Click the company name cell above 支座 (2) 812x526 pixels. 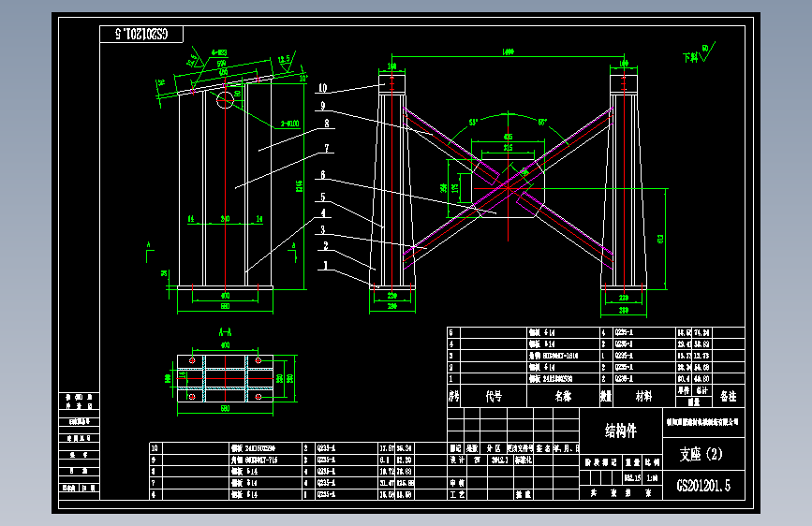(x=703, y=422)
